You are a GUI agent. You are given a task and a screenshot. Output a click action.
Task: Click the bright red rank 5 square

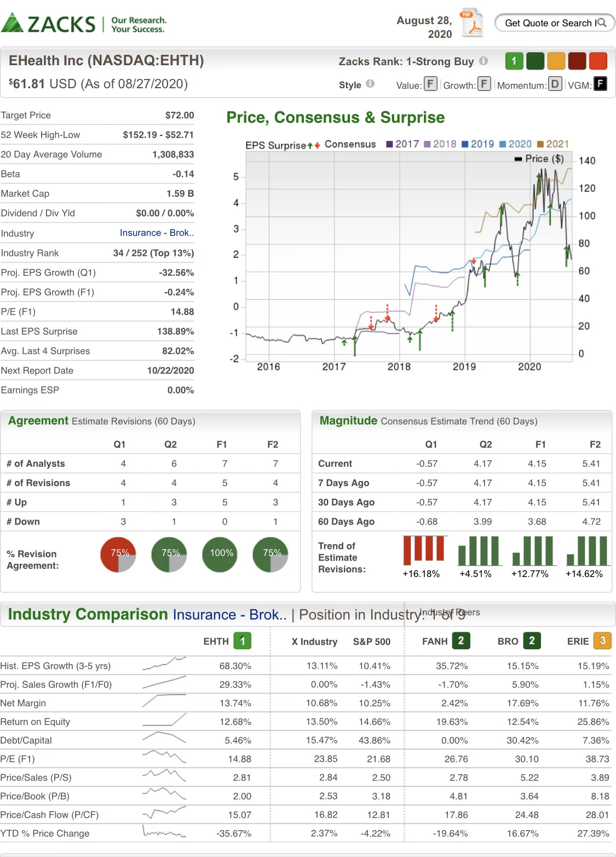tap(598, 61)
